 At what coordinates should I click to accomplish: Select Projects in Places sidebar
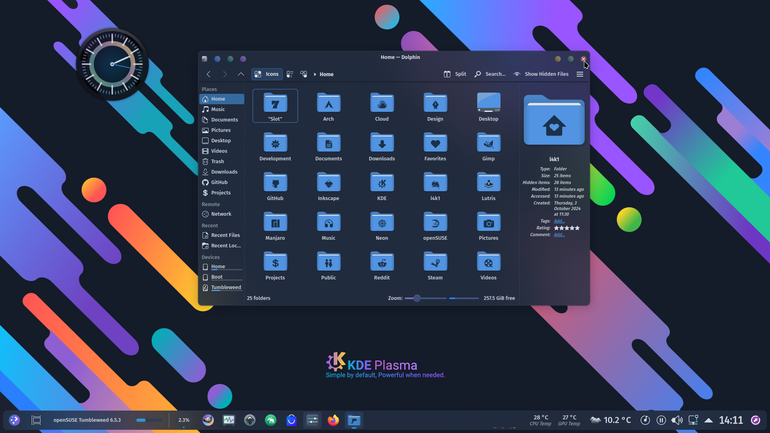[221, 193]
